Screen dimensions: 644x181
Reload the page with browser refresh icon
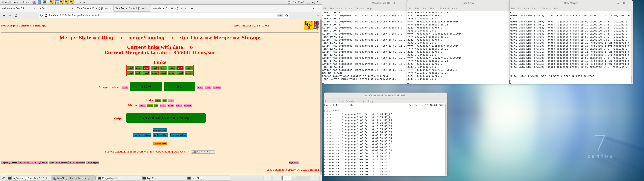(16, 15)
